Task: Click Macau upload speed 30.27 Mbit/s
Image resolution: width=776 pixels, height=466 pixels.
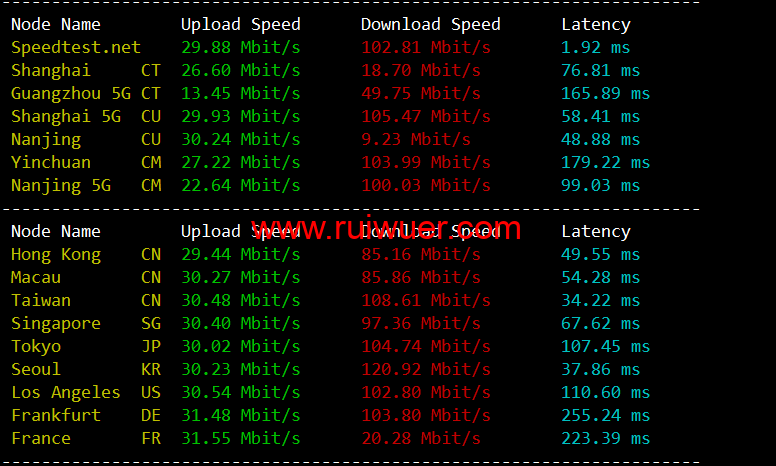Action: click(x=240, y=277)
